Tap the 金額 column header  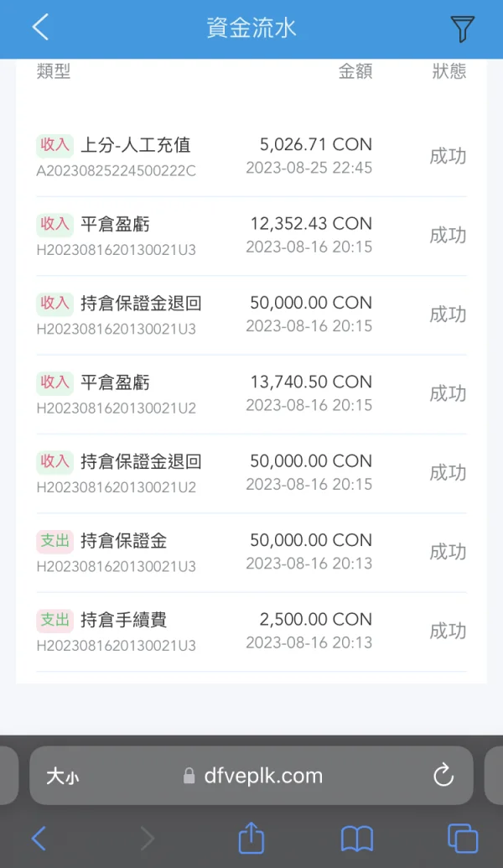click(x=355, y=72)
